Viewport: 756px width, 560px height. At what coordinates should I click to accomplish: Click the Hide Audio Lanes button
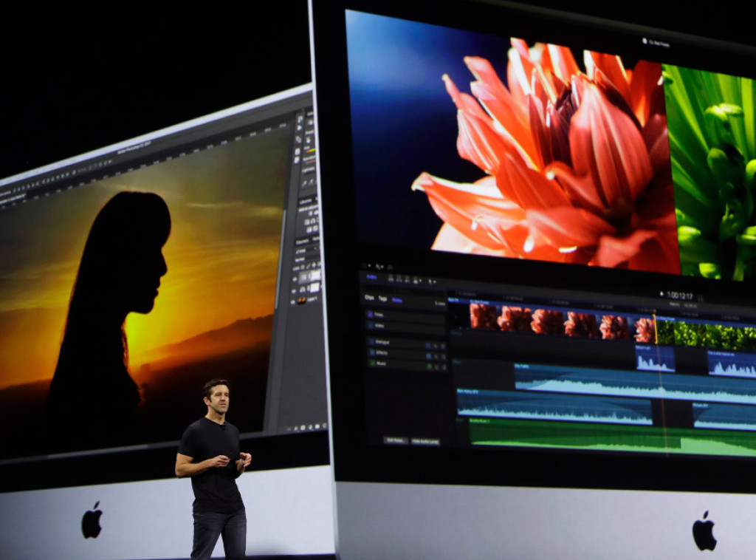425,441
